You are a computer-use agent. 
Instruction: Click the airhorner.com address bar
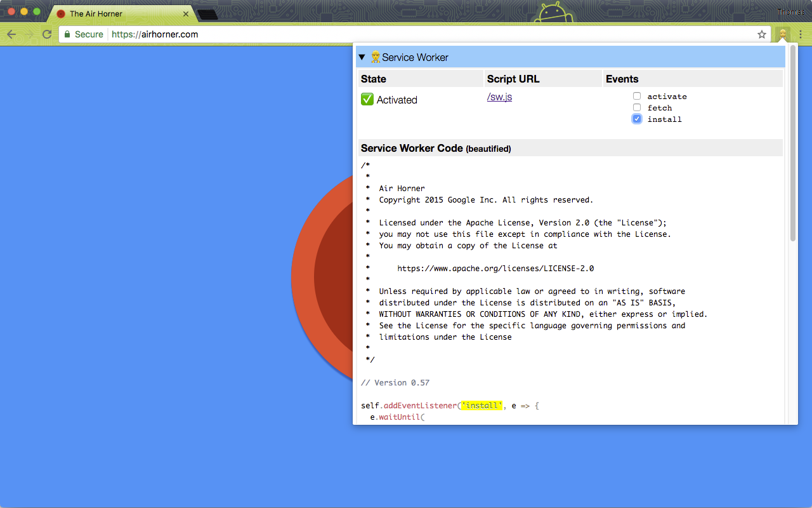click(x=381, y=34)
